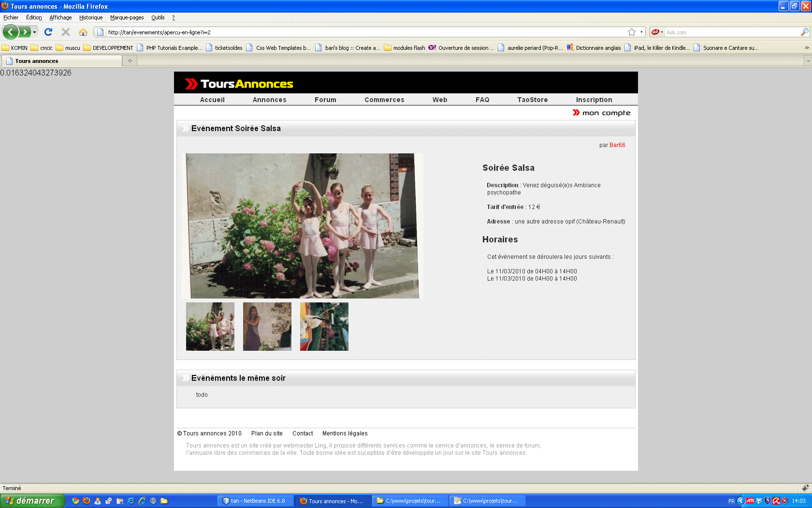812x508 pixels.
Task: Open the list all tabs dropdown
Action: (x=808, y=61)
